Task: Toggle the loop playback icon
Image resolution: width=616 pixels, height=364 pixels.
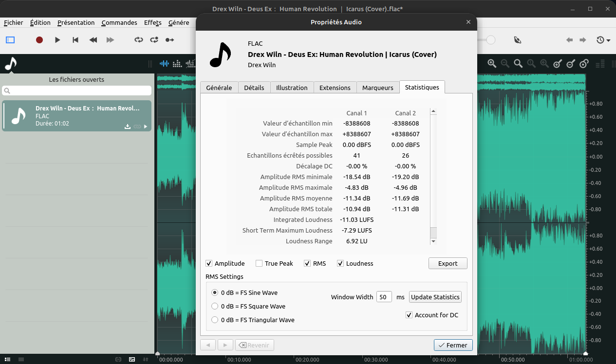Action: pos(139,40)
